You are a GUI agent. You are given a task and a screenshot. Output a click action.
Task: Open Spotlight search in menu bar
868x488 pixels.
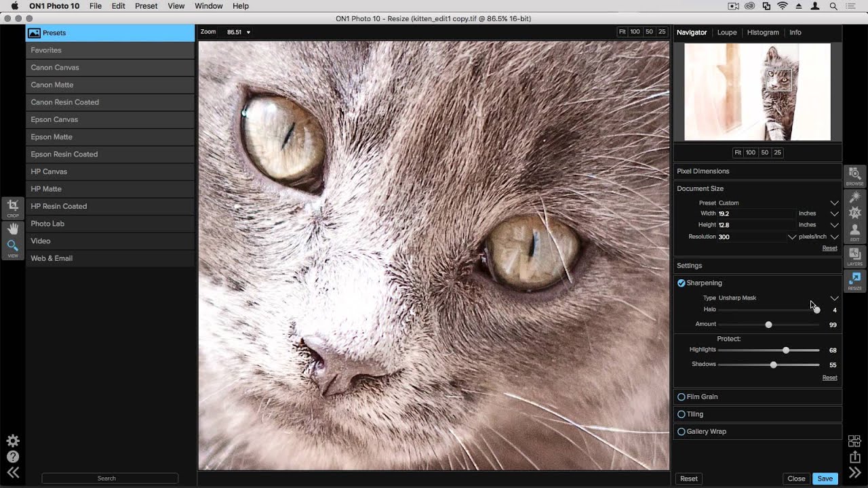[x=833, y=6]
